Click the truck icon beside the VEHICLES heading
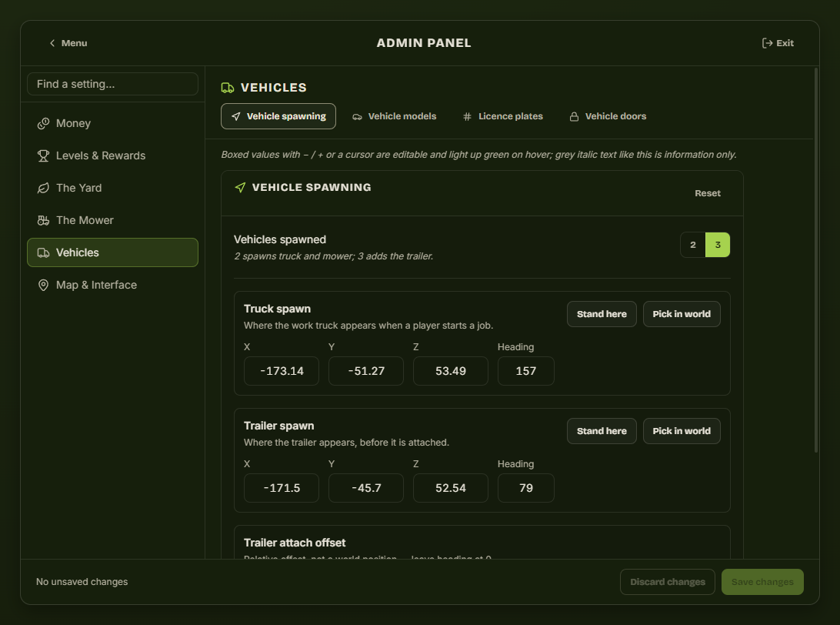The image size is (840, 625). [228, 88]
